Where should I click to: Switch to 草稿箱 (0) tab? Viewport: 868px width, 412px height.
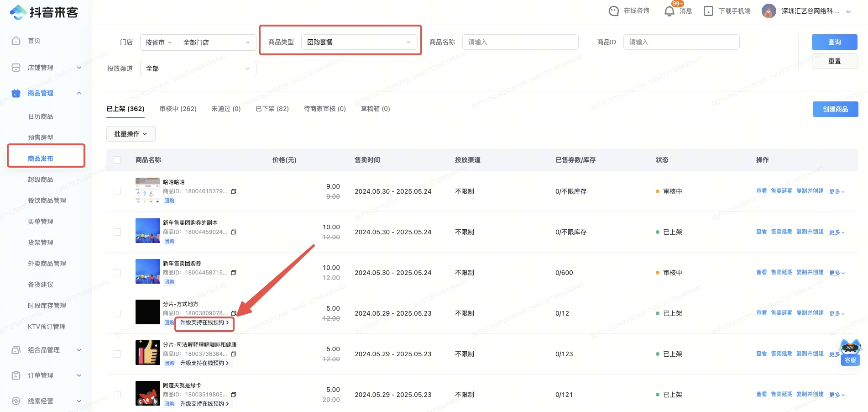pyautogui.click(x=375, y=109)
